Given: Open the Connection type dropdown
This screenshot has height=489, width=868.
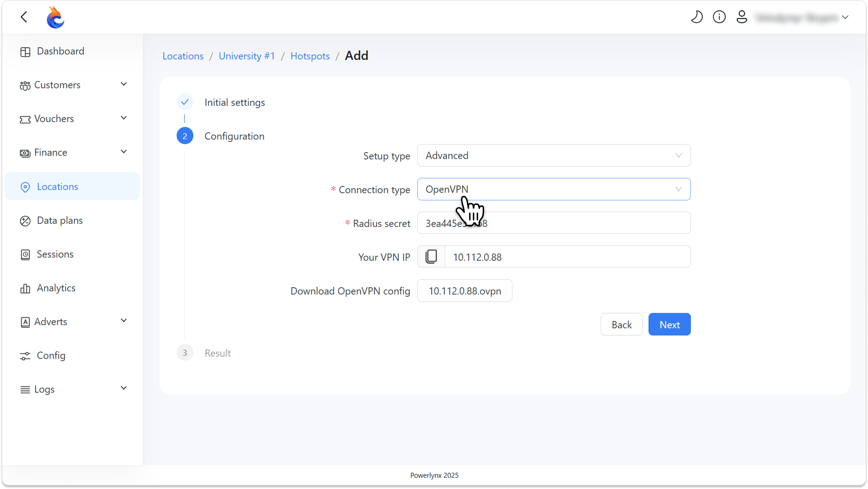Looking at the screenshot, I should (x=554, y=189).
